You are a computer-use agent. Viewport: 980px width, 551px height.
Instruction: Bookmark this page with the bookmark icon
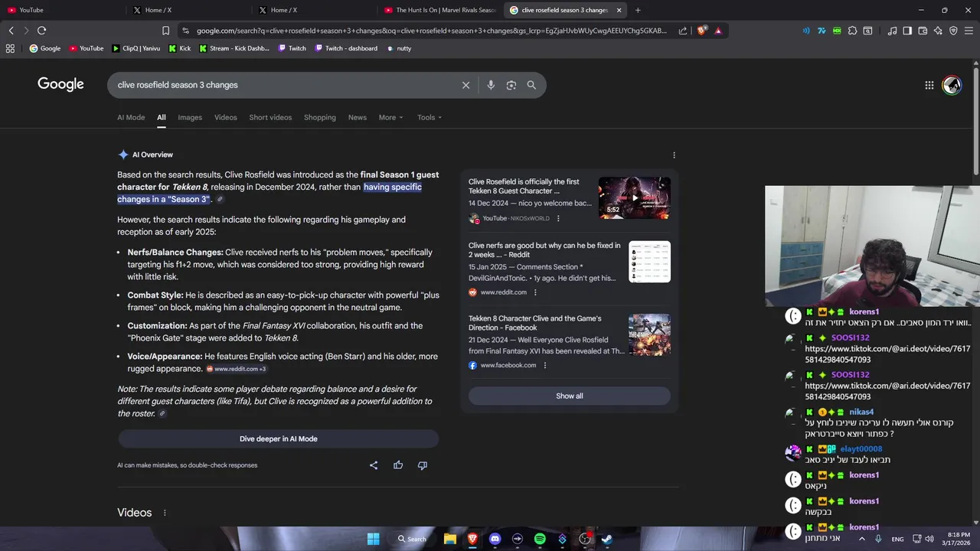point(165,31)
